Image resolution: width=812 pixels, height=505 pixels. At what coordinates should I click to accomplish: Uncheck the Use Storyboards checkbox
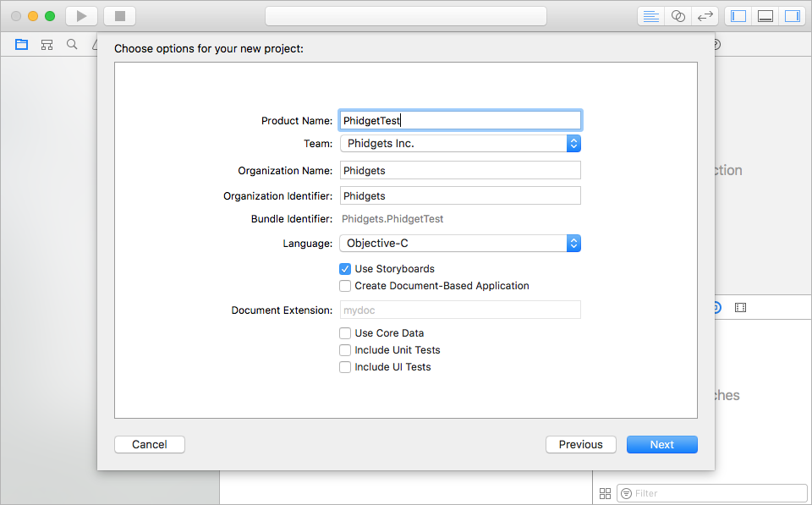345,269
